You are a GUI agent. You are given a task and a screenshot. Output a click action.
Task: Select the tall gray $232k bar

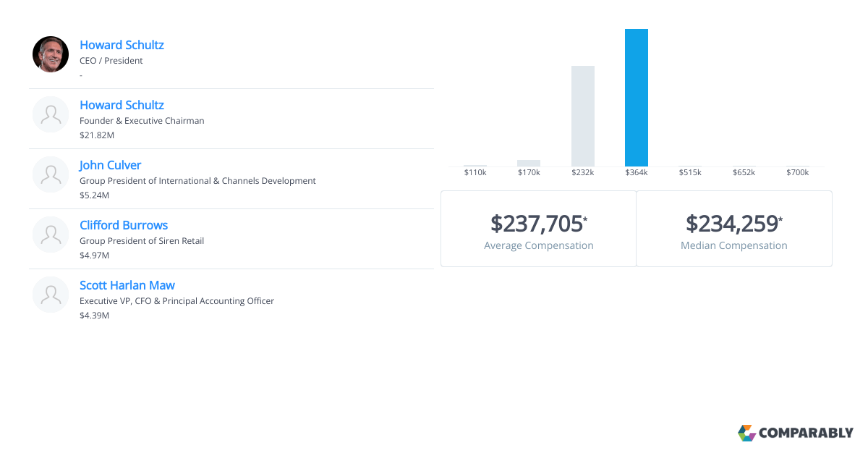583,114
